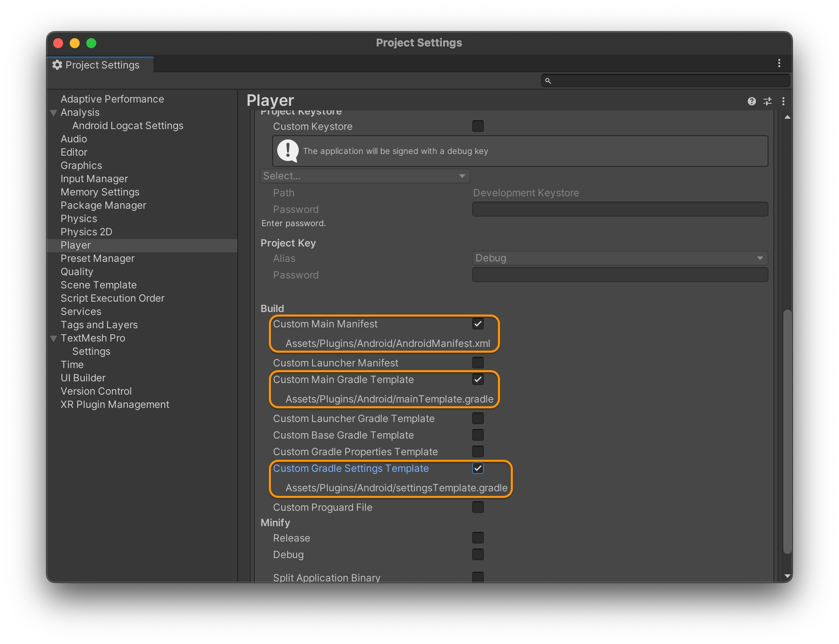Focus the settings search field
The width and height of the screenshot is (839, 644).
(668, 81)
